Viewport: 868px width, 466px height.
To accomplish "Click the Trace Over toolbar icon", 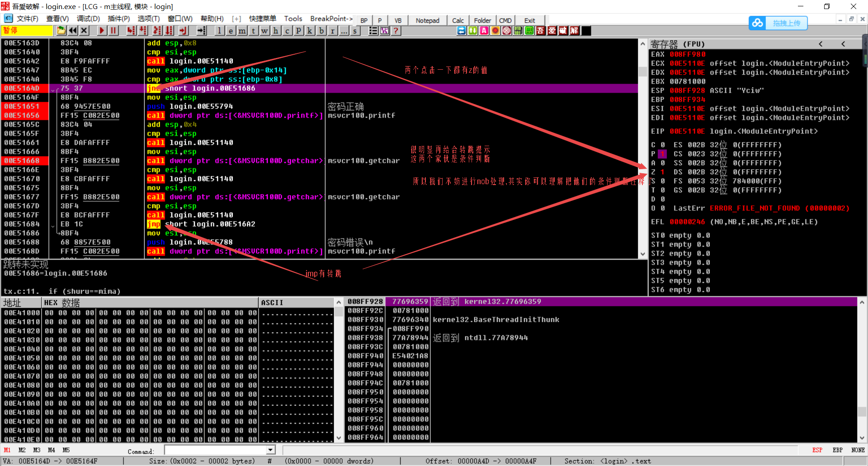I will (169, 31).
